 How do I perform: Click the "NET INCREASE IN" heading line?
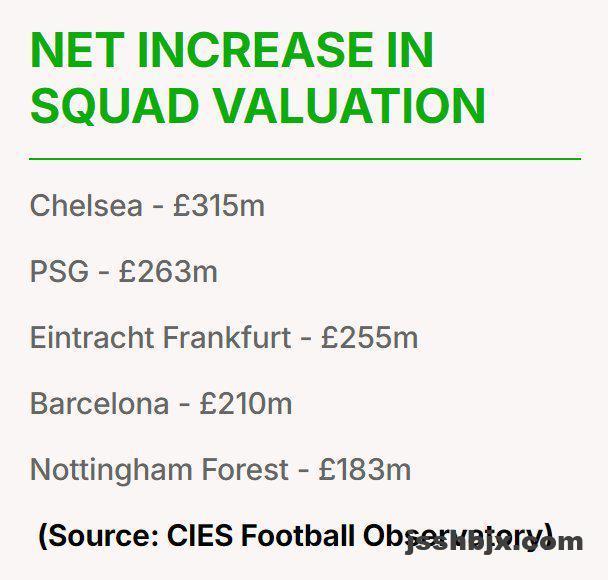tap(232, 51)
